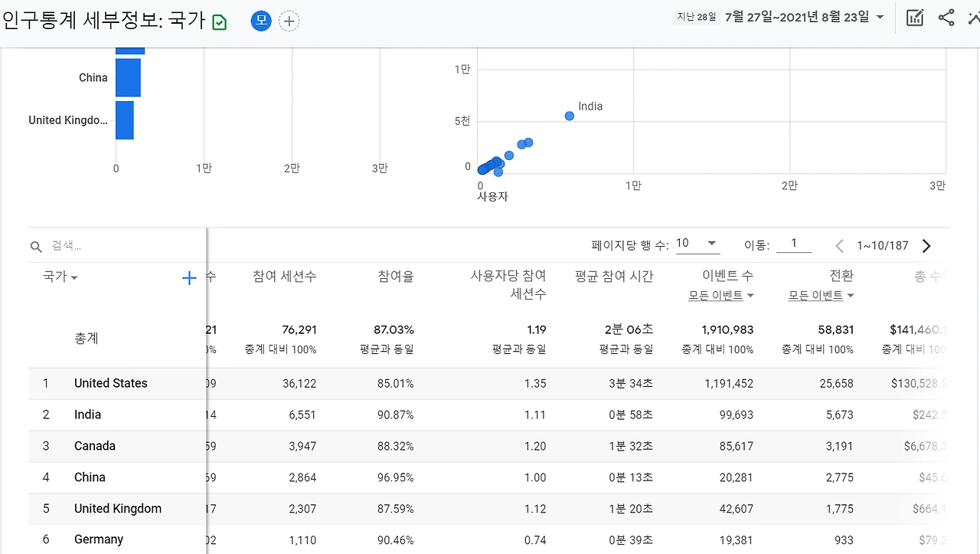Share this report using the share icon

[946, 18]
